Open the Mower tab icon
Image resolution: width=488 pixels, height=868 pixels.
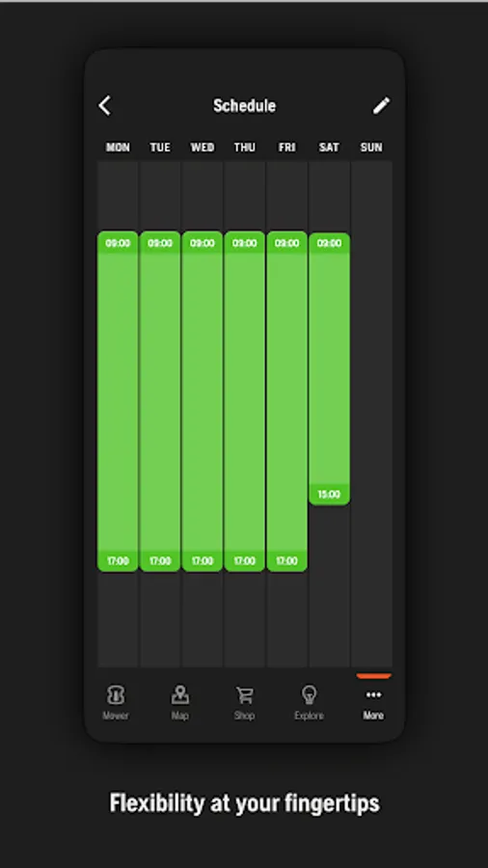[x=116, y=694]
